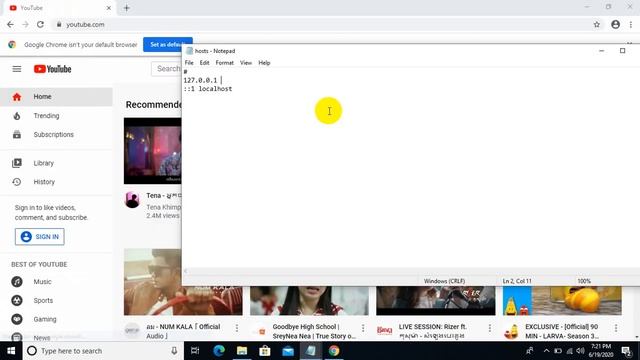Open Notepad File menu
Screen dimensions: 640x360
point(189,63)
